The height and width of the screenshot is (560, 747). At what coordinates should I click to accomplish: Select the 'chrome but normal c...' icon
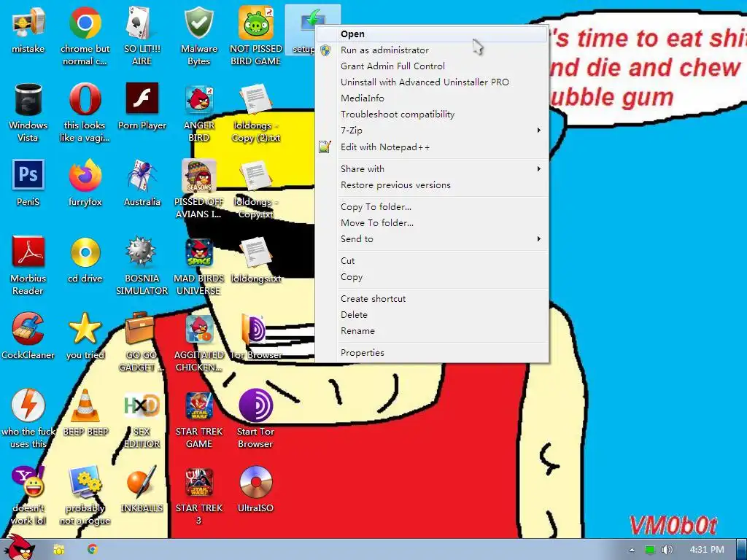(85, 36)
